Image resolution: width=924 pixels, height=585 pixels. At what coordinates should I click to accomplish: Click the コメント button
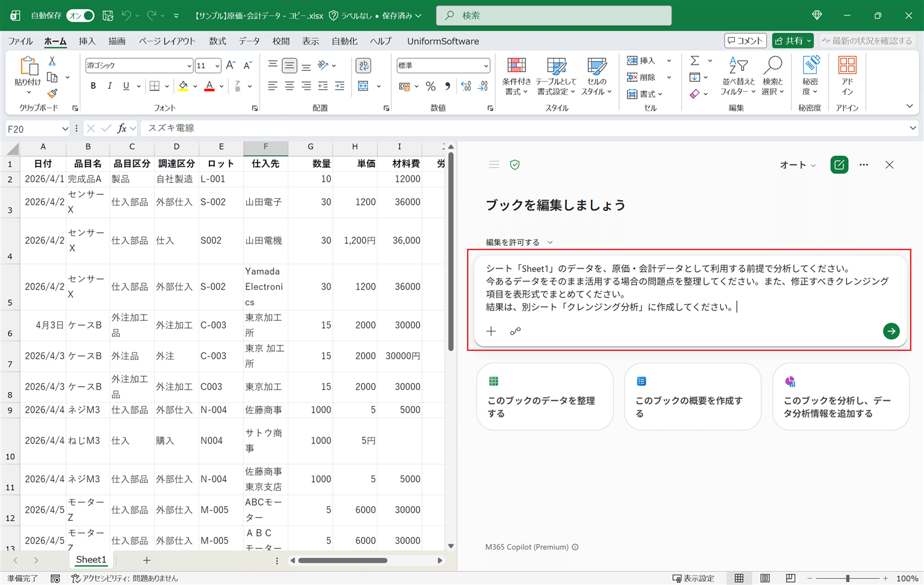click(745, 41)
